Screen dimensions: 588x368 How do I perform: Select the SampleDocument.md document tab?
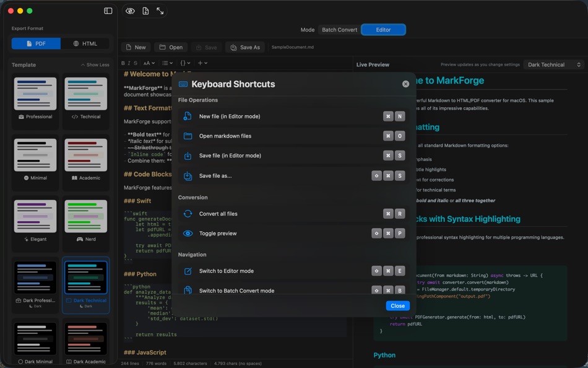[293, 46]
